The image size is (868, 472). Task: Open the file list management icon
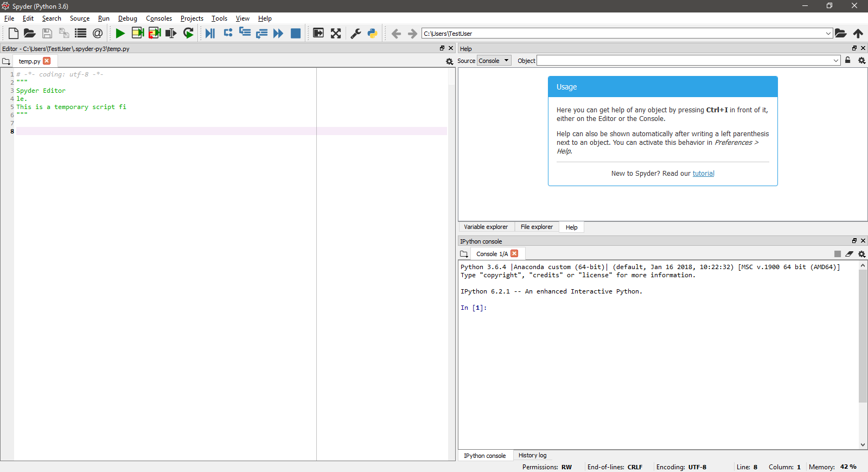coord(81,33)
